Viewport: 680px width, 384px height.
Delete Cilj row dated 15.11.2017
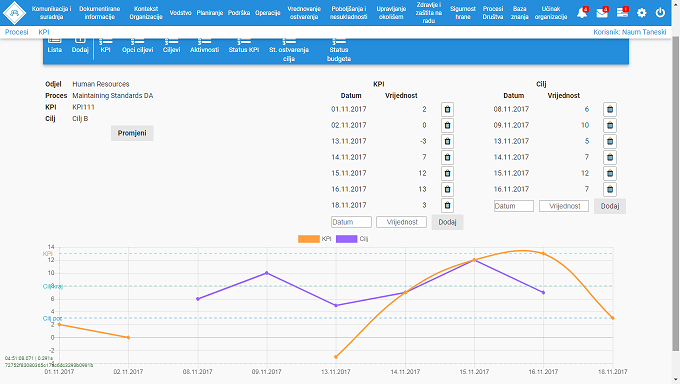point(610,174)
